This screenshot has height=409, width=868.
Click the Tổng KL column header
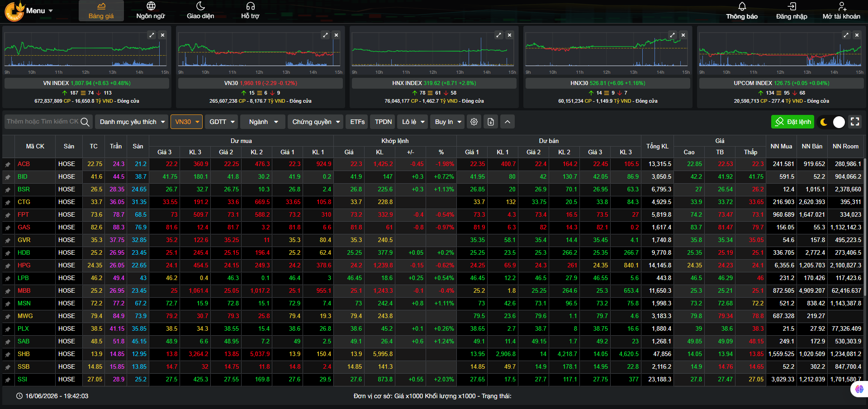click(x=657, y=146)
